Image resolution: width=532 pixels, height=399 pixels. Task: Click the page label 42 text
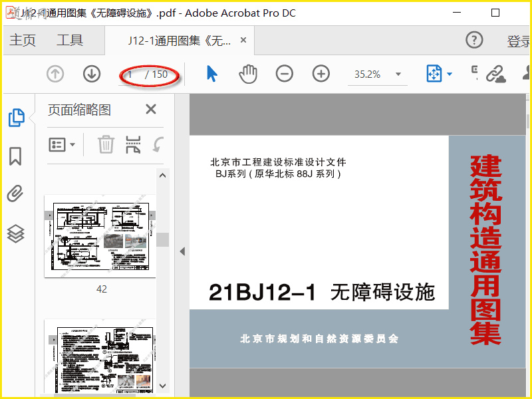pos(102,289)
